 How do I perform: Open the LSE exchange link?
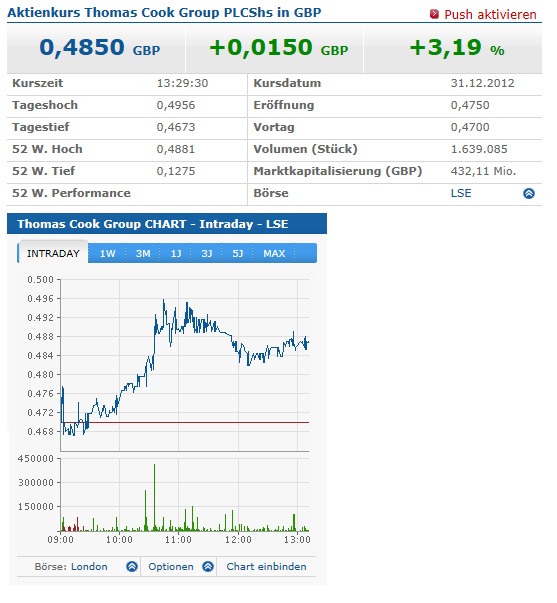[461, 193]
